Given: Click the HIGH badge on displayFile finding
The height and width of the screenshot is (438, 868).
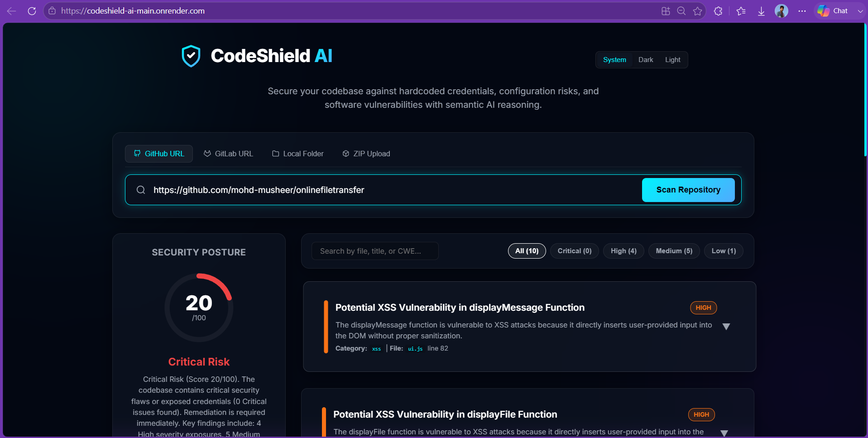Looking at the screenshot, I should point(701,414).
